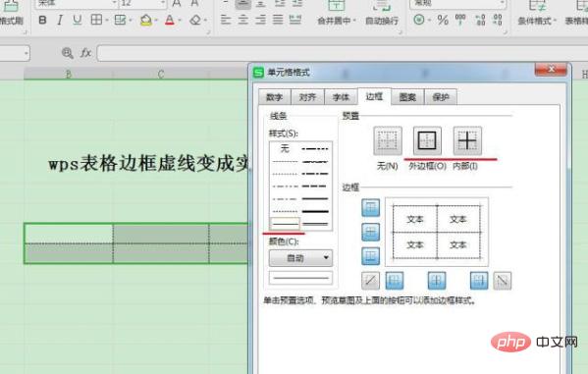Align text left in the toolbar
Screen dimensions: 588x374
tap(226, 20)
